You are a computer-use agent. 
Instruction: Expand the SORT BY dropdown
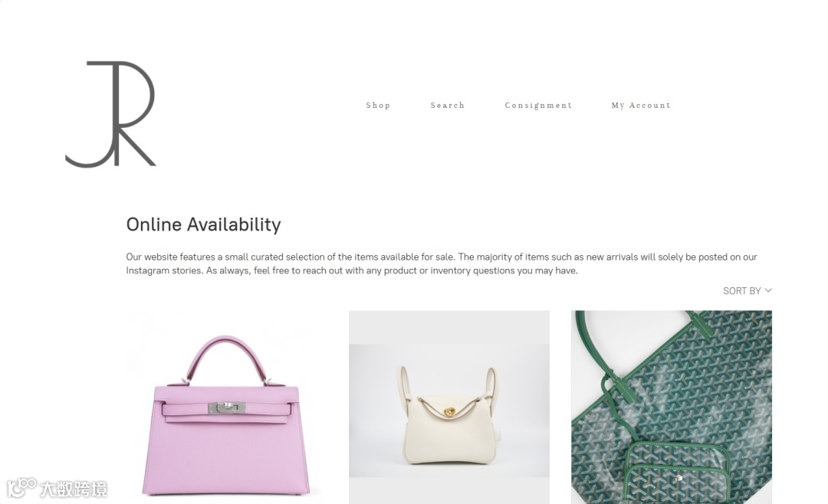tap(747, 291)
